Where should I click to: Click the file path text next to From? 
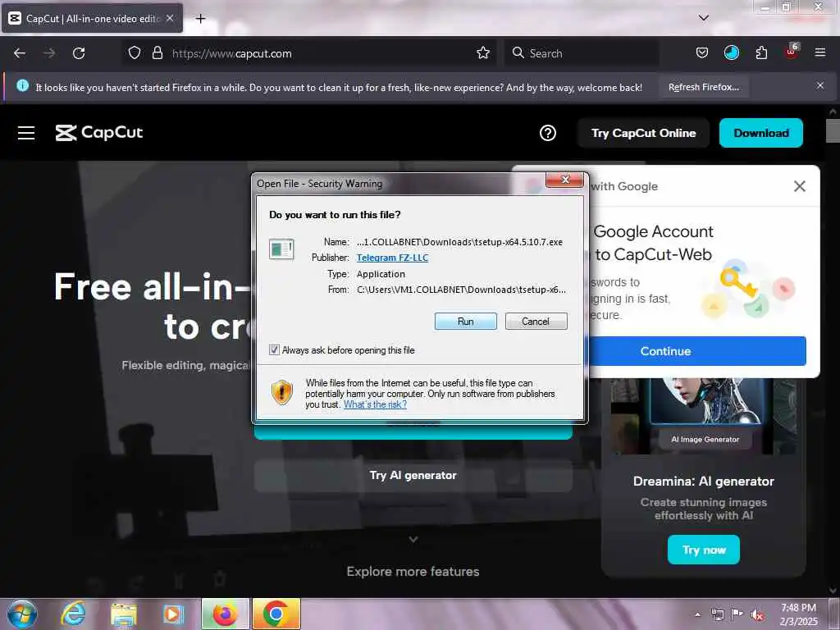tap(461, 290)
